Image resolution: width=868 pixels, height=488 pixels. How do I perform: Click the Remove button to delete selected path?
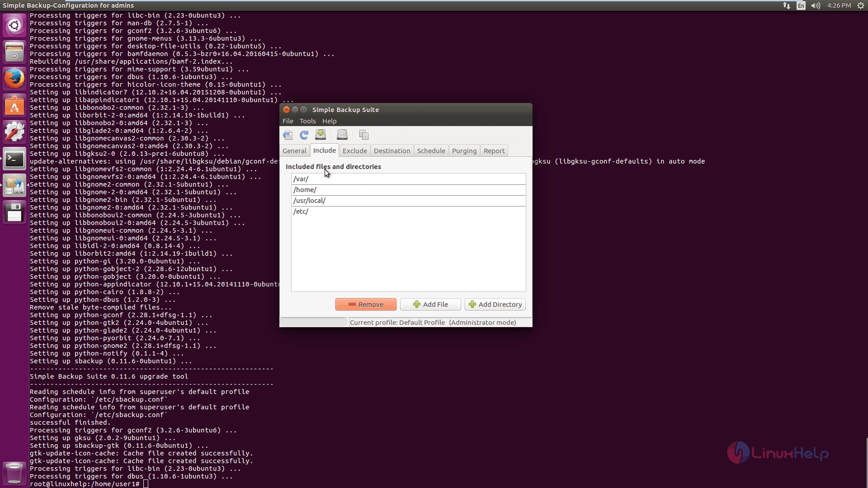tap(365, 304)
